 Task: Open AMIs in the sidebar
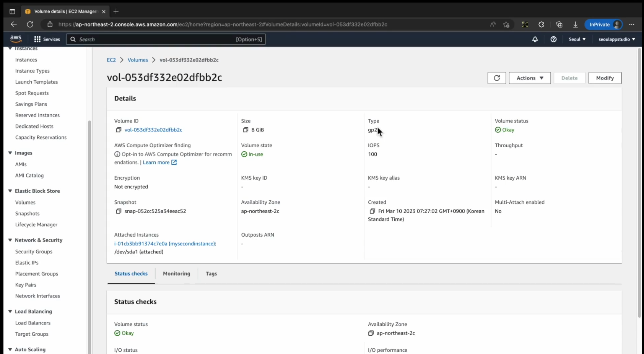click(x=21, y=164)
